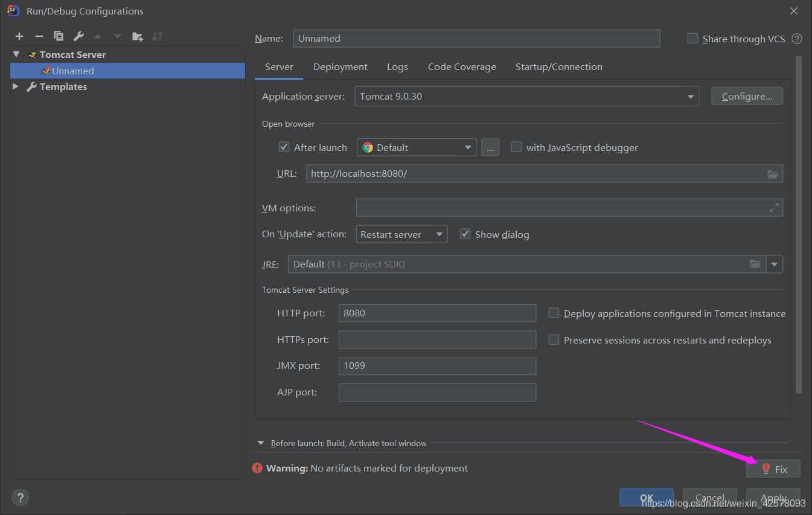This screenshot has height=515, width=812.
Task: Click the Name input field
Action: [476, 38]
